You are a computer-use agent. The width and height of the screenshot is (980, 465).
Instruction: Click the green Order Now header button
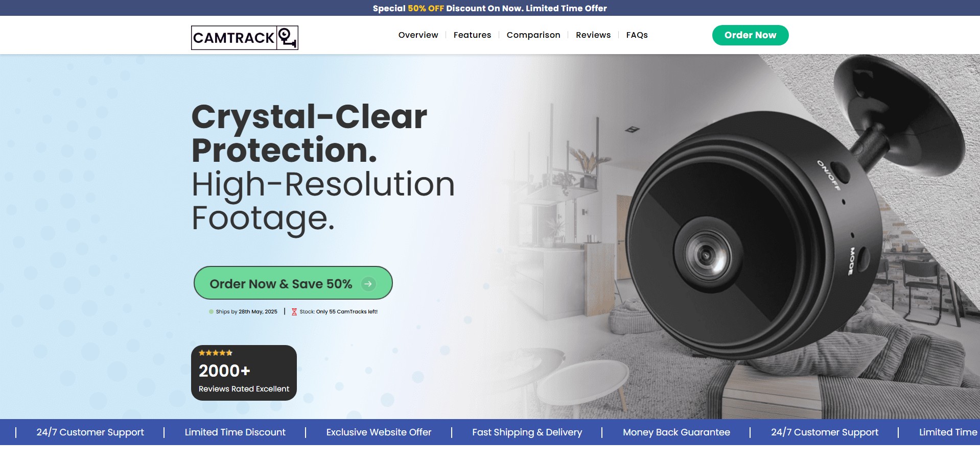tap(750, 35)
